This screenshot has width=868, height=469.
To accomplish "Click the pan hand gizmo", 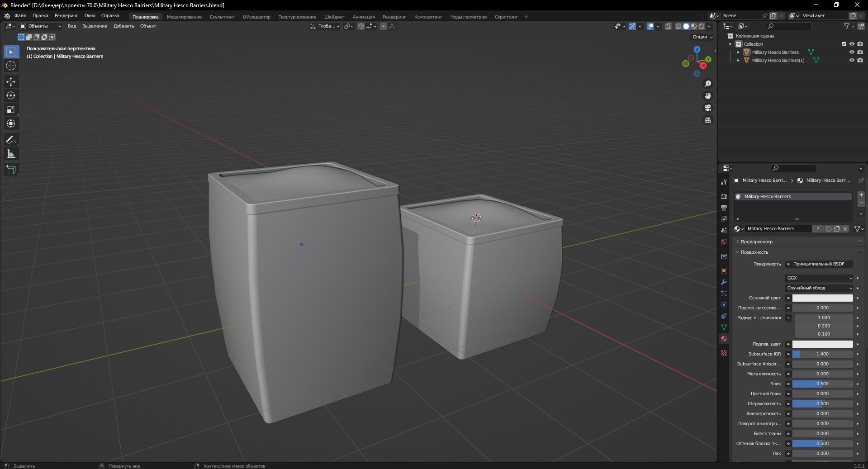I will tap(708, 96).
